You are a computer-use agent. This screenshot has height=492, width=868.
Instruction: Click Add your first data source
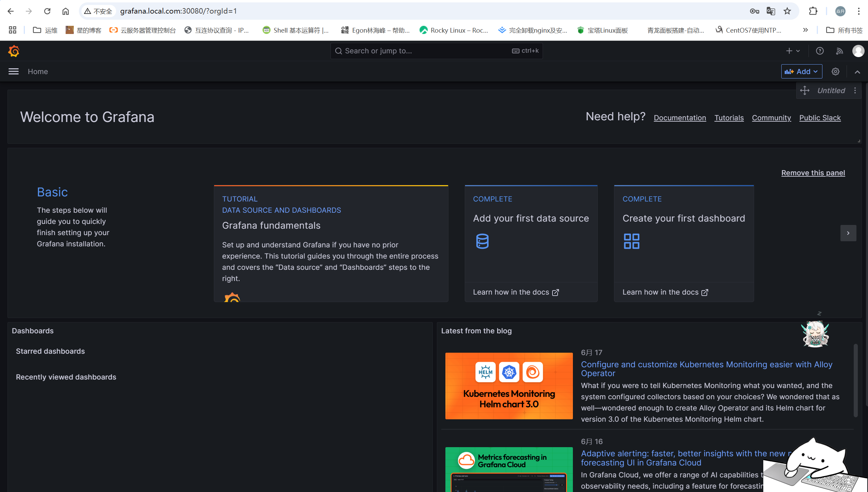pyautogui.click(x=531, y=218)
